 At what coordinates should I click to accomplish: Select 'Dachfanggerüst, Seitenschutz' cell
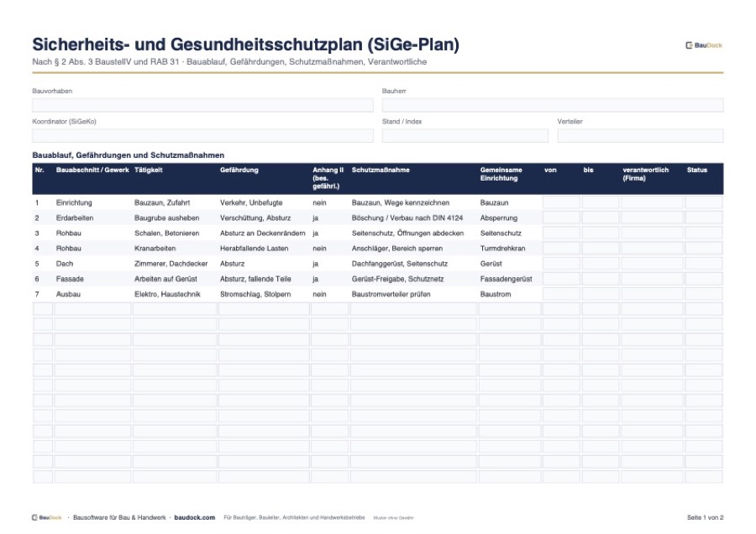(399, 264)
